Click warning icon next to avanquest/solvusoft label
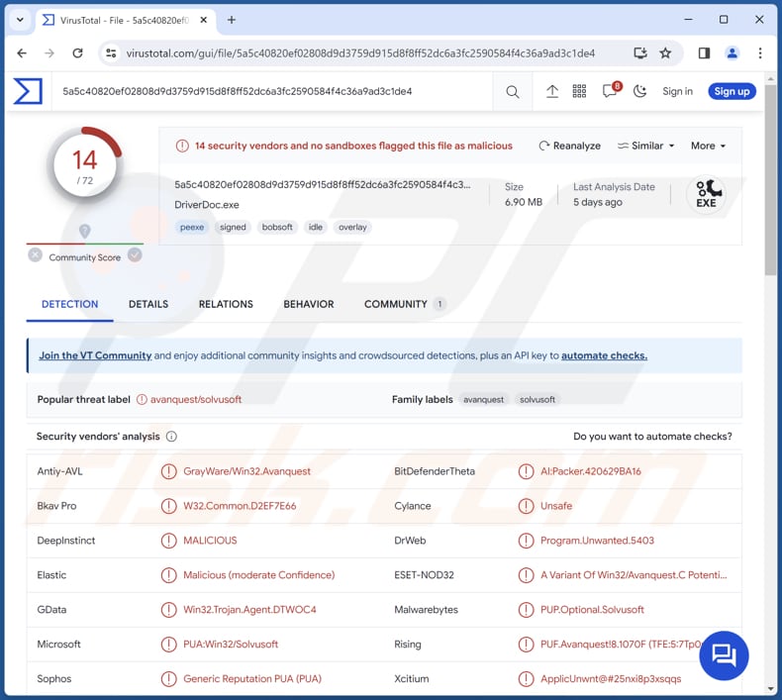782x700 pixels. 142,400
